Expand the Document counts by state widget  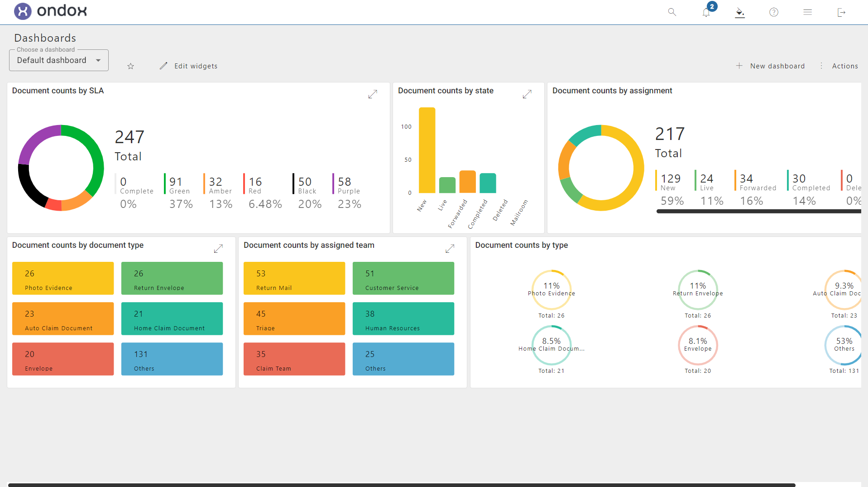click(x=527, y=94)
